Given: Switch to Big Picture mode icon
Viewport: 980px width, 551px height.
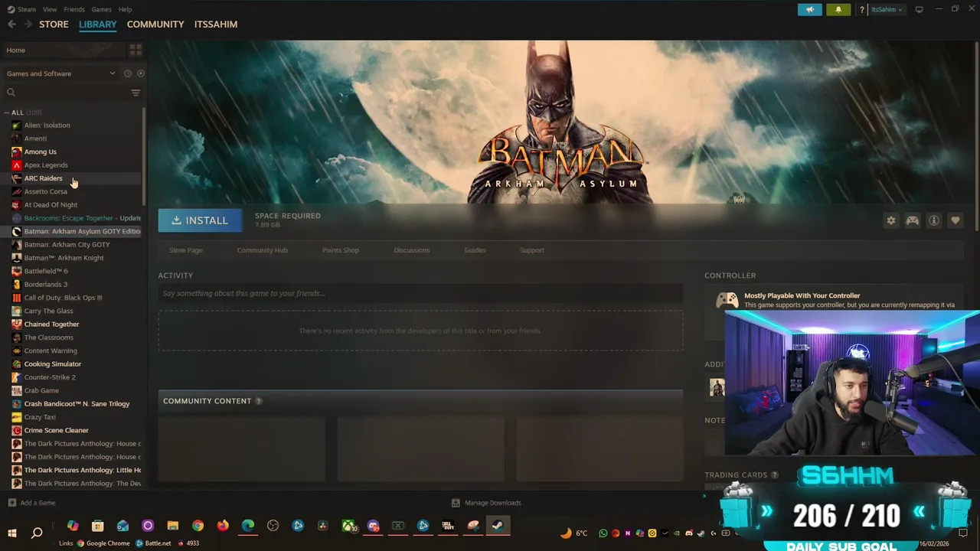Looking at the screenshot, I should (919, 9).
